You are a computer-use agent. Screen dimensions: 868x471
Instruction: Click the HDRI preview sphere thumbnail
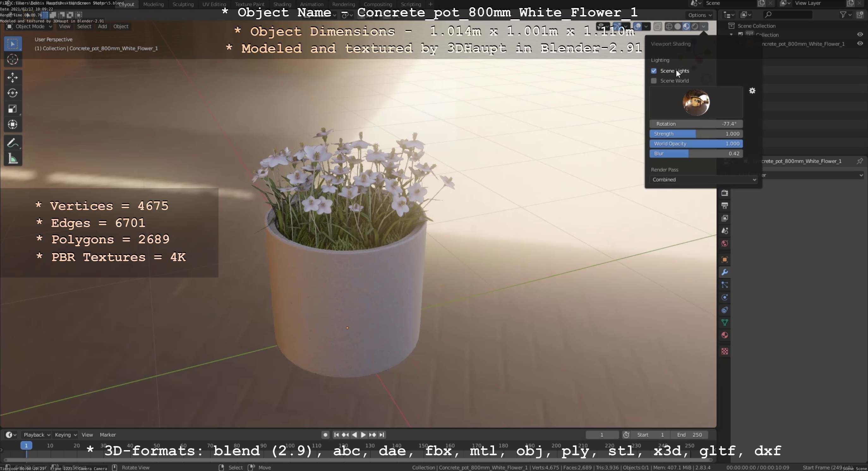tap(696, 102)
